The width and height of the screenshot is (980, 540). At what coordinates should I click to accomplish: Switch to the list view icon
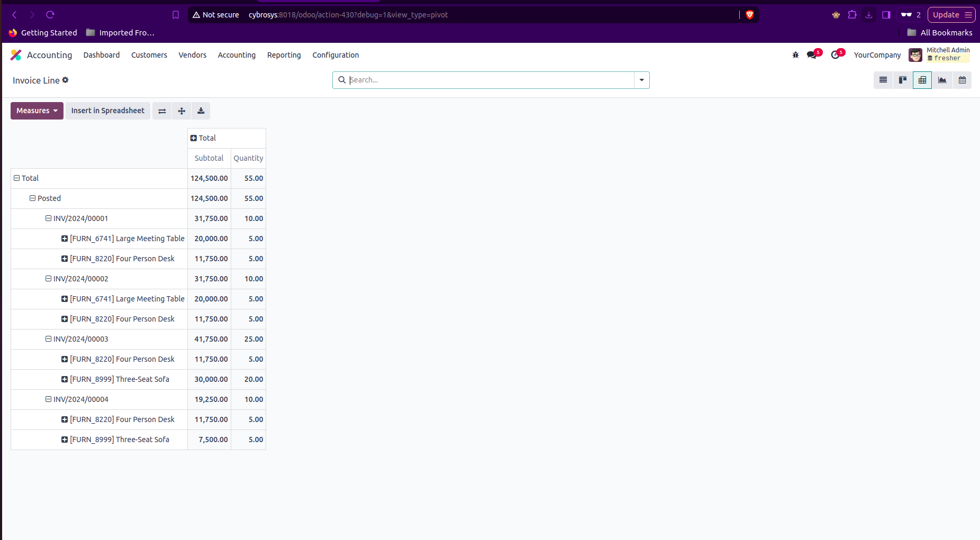pyautogui.click(x=883, y=80)
